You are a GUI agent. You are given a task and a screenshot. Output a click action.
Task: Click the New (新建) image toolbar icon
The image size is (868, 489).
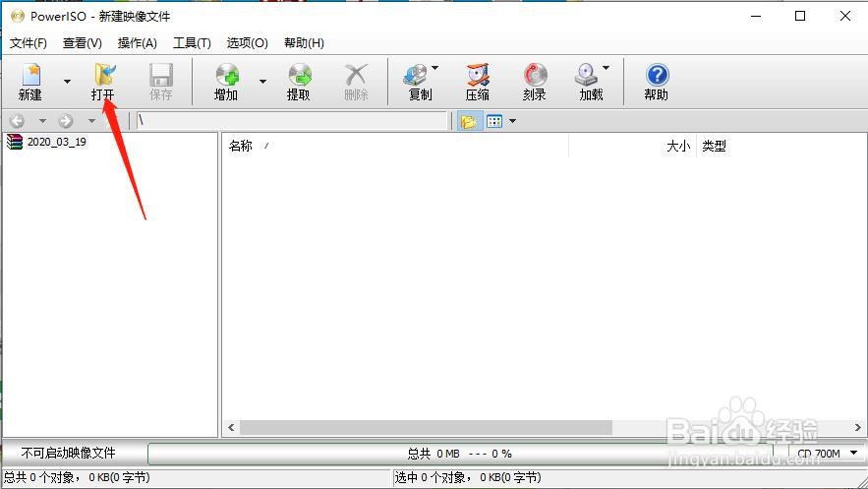pyautogui.click(x=30, y=82)
